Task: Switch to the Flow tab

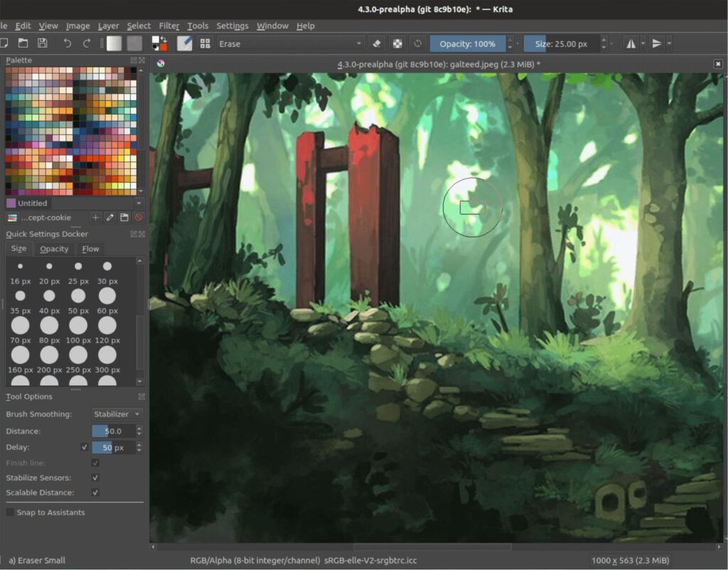Action: tap(90, 249)
